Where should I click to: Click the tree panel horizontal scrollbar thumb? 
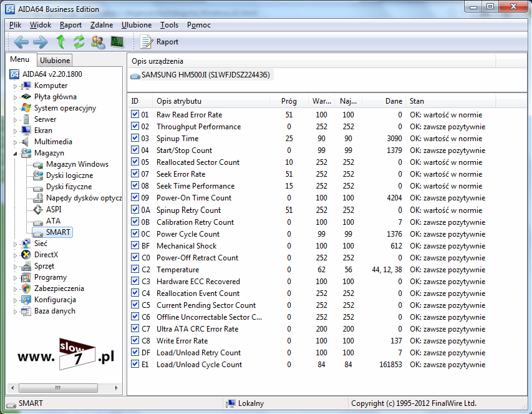pos(58,388)
